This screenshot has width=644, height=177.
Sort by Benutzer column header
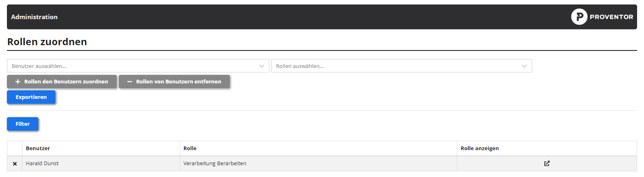click(x=38, y=149)
